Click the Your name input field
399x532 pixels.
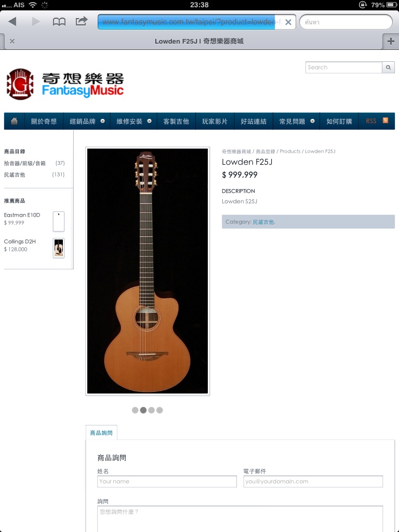coord(167,482)
